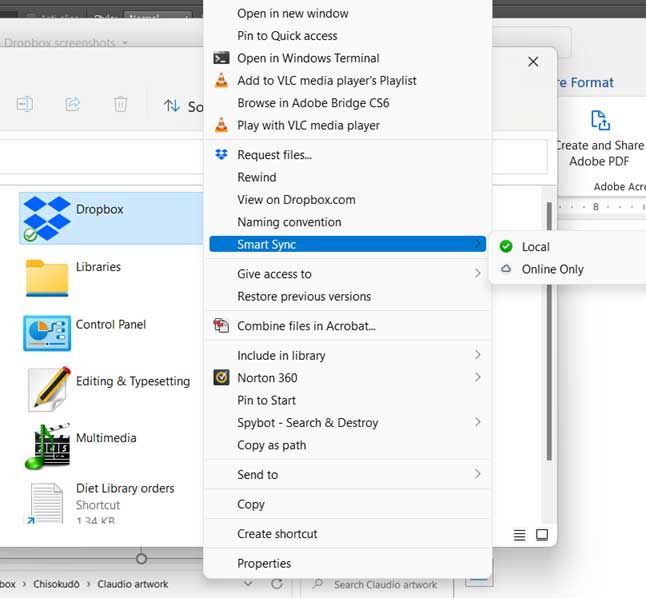Click VLC cone icon beside Play with VLC
The image size is (646, 598).
tap(221, 125)
